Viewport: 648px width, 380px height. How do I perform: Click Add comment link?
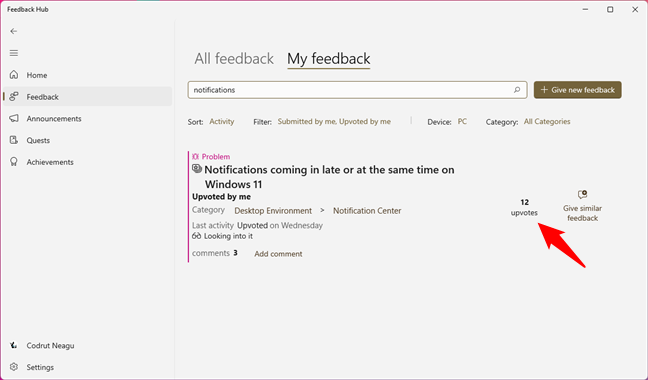278,254
